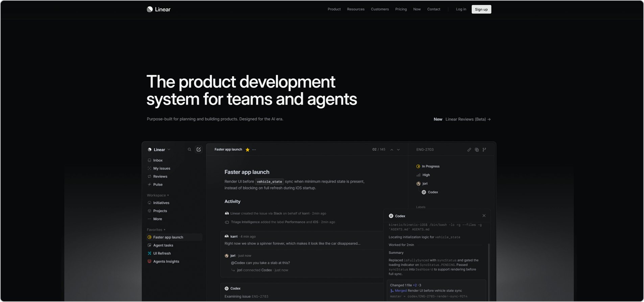Open Projects in the sidebar

point(160,211)
